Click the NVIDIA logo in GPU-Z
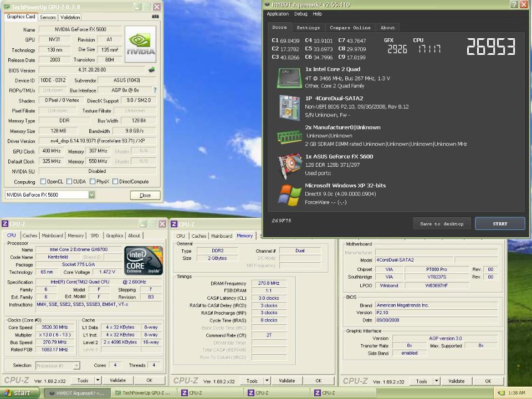The image size is (532, 399). [x=140, y=44]
